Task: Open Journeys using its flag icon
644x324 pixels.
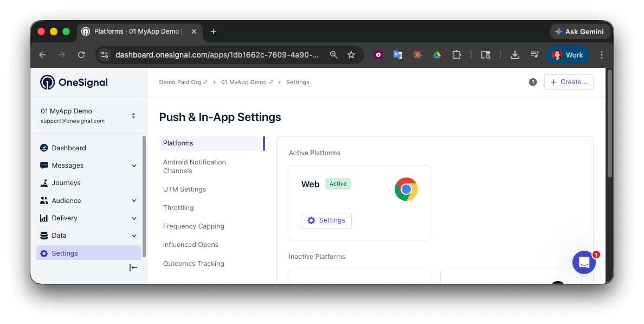Action: [44, 182]
